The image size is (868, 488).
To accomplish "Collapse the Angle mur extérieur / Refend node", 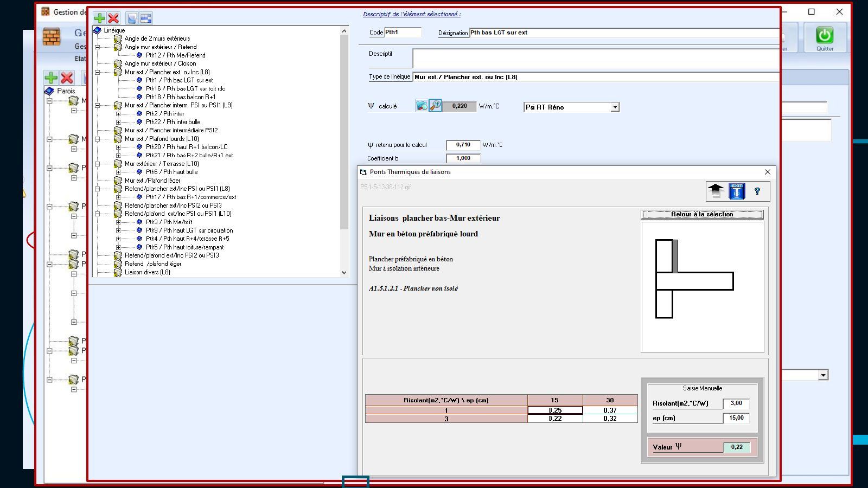I will point(98,47).
